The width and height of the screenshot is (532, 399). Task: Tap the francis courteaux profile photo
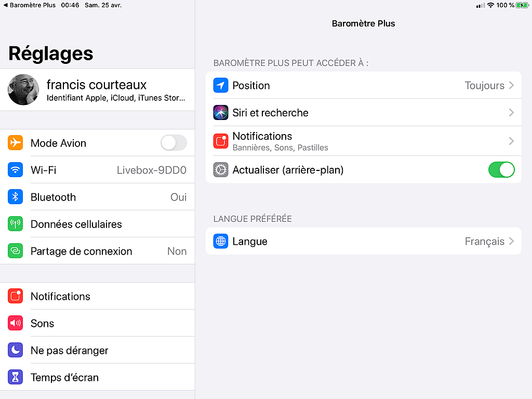click(x=23, y=89)
